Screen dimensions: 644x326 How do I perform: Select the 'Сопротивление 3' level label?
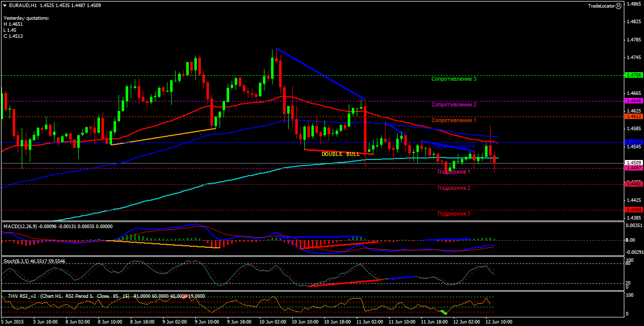[454, 79]
